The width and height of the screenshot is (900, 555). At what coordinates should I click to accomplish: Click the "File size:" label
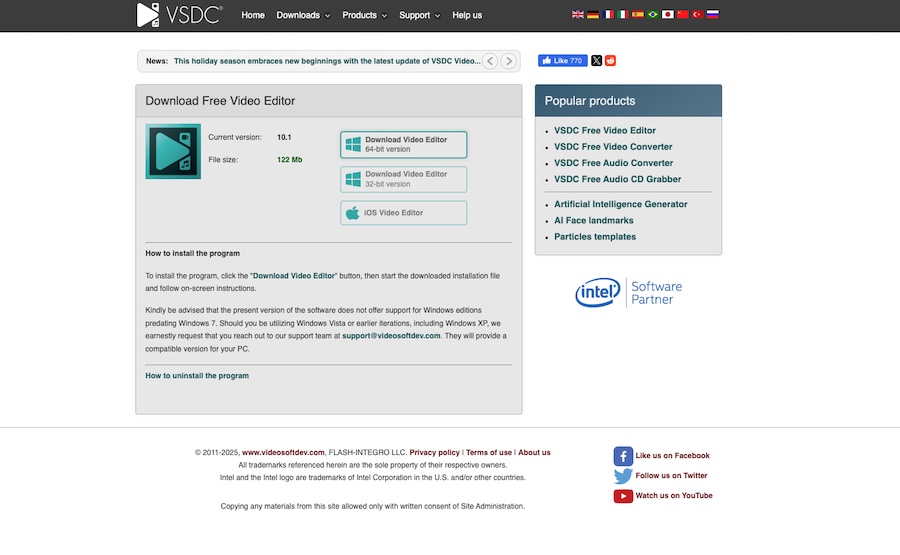pyautogui.click(x=223, y=160)
